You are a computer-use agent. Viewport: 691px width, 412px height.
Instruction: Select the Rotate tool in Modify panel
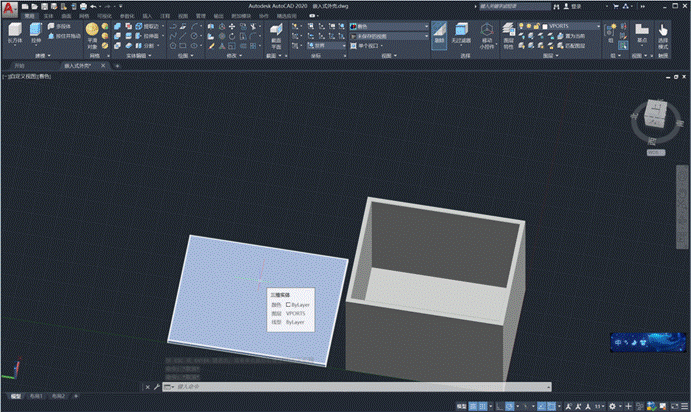[232, 36]
